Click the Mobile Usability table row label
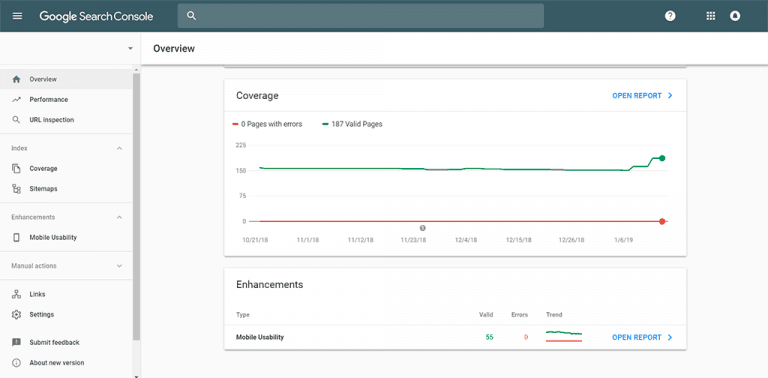768x378 pixels. (x=260, y=337)
